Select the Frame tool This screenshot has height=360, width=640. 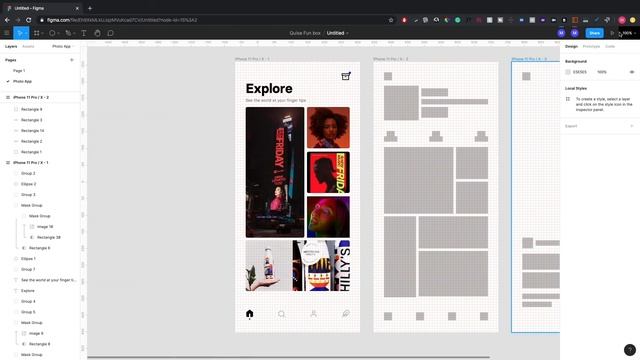(37, 33)
